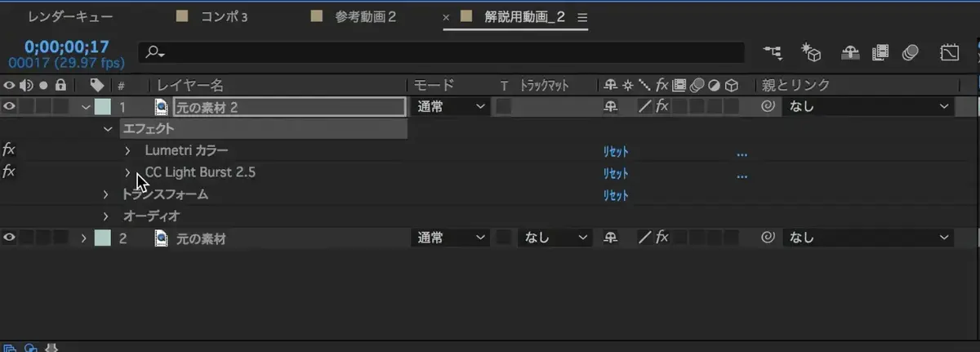This screenshot has width=980, height=352.
Task: Toggle the fx switch on 元の素材 layer
Action: coord(661,238)
